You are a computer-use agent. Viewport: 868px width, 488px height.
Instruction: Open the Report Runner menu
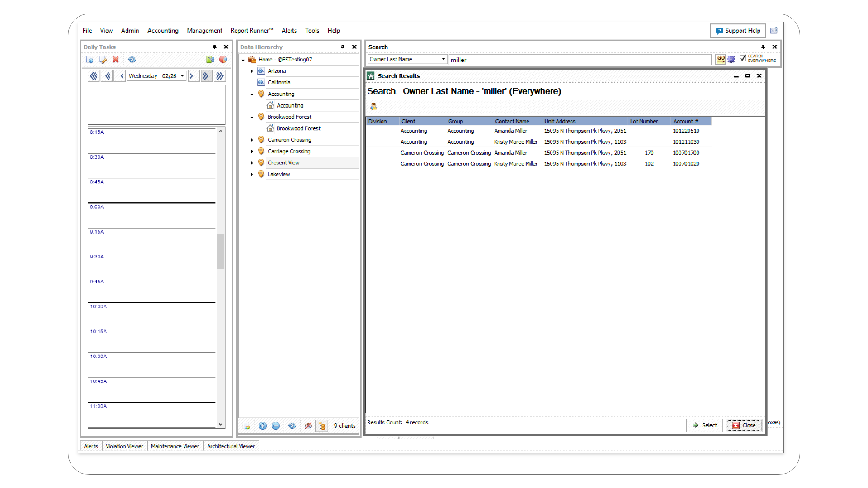coord(251,30)
